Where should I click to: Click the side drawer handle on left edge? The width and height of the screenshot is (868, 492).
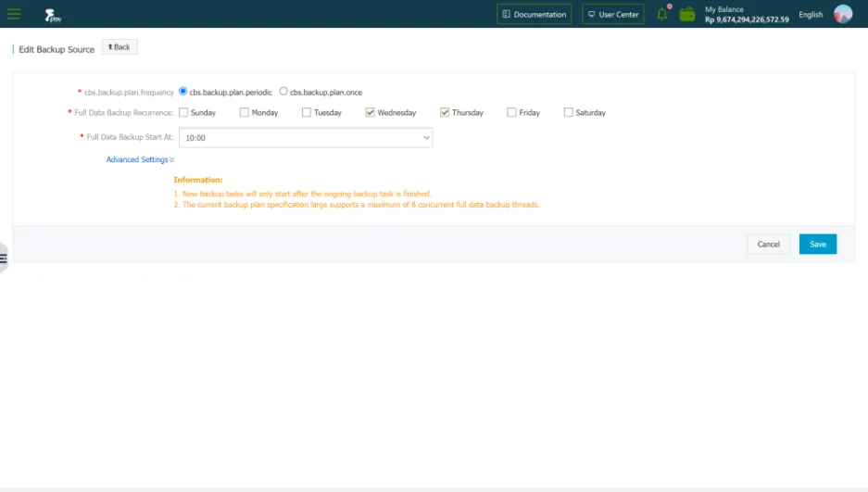click(x=4, y=259)
